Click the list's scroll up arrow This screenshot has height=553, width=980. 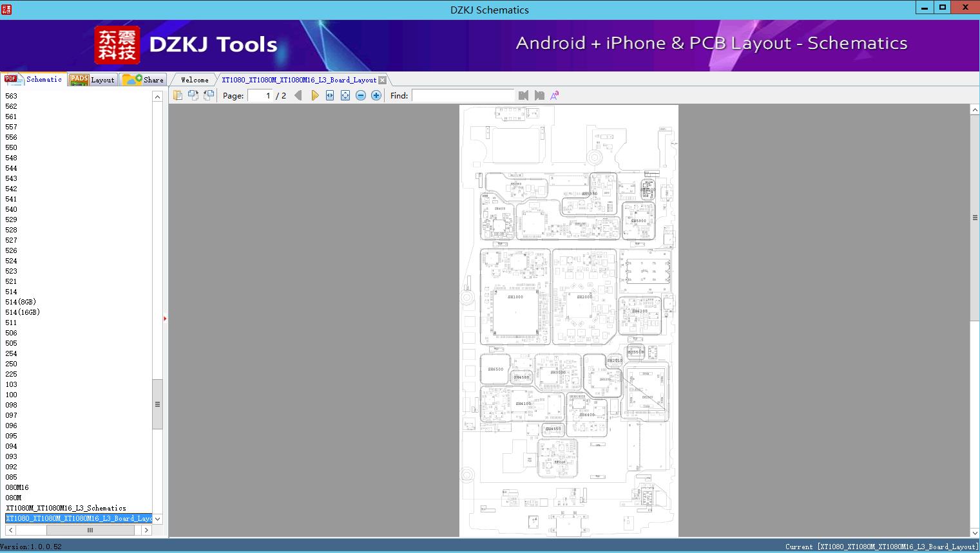157,97
